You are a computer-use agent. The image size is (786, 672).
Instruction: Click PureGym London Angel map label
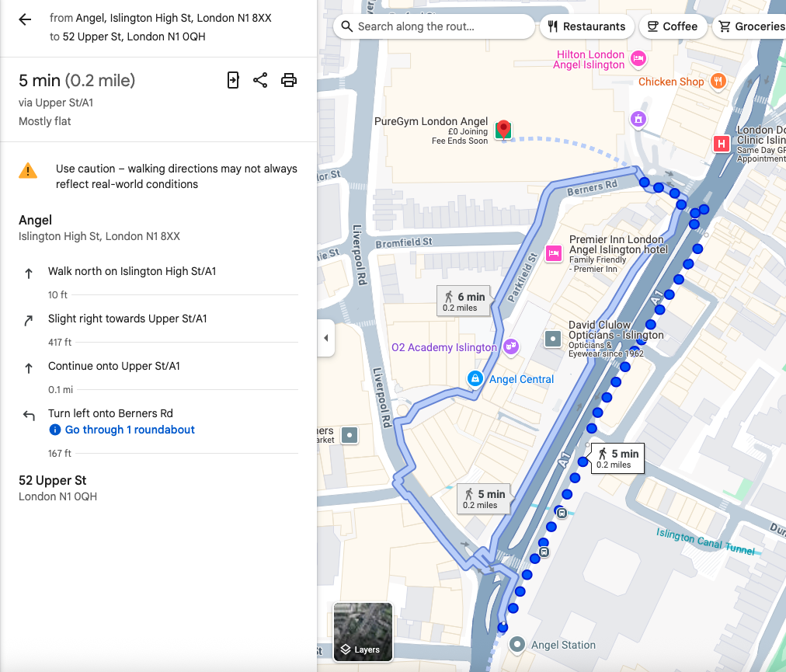click(x=431, y=121)
